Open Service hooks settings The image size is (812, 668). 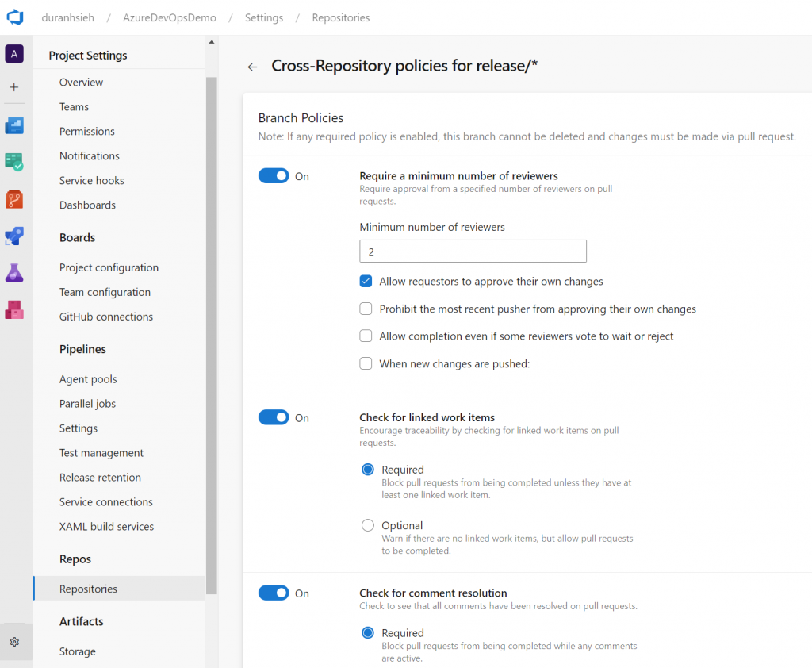click(92, 180)
